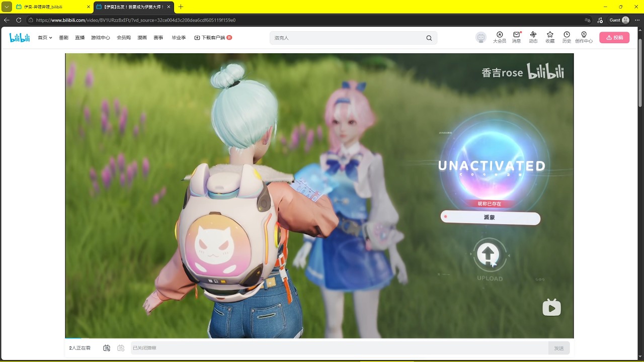Click the video progress bar

click(319, 338)
